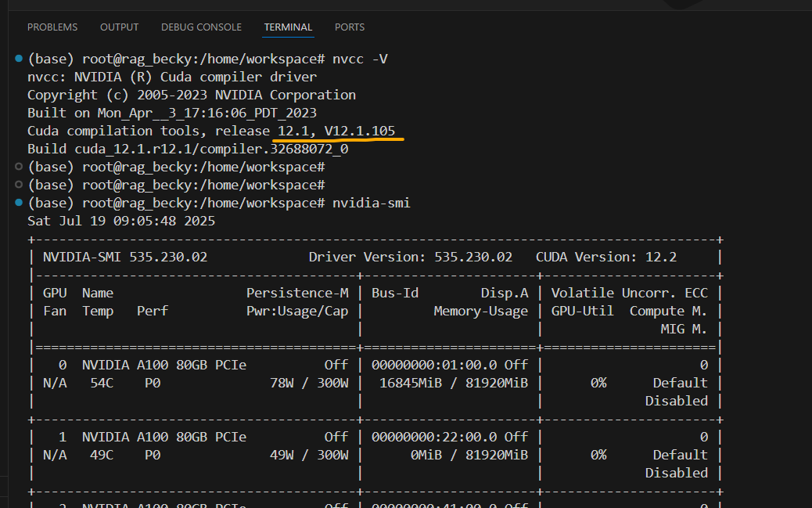Click 'CUDA Version: 12.2' text

(606, 257)
